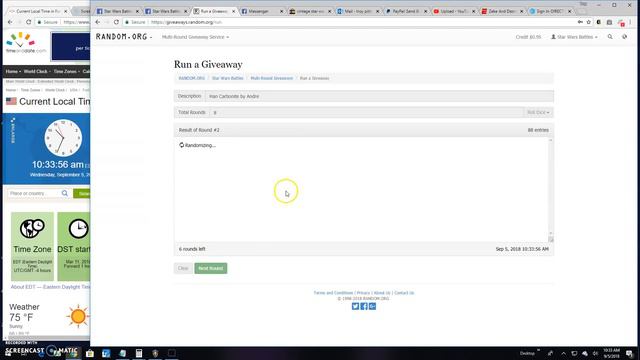Image resolution: width=640 pixels, height=360 pixels.
Task: Expand the Multi-Round Giveaway Service dropdown
Action: pyautogui.click(x=195, y=37)
